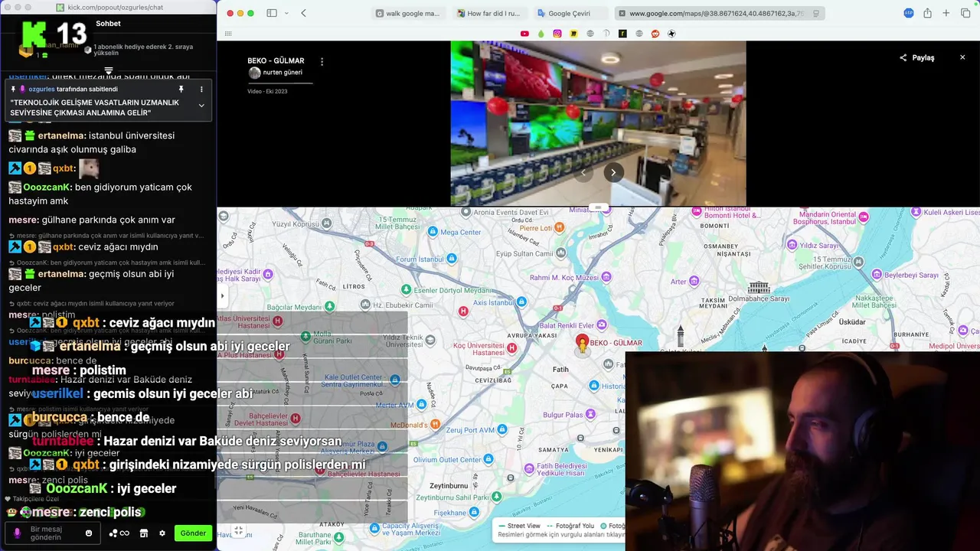The height and width of the screenshot is (551, 980).
Task: Unpin the message using the pin icon
Action: point(181,90)
